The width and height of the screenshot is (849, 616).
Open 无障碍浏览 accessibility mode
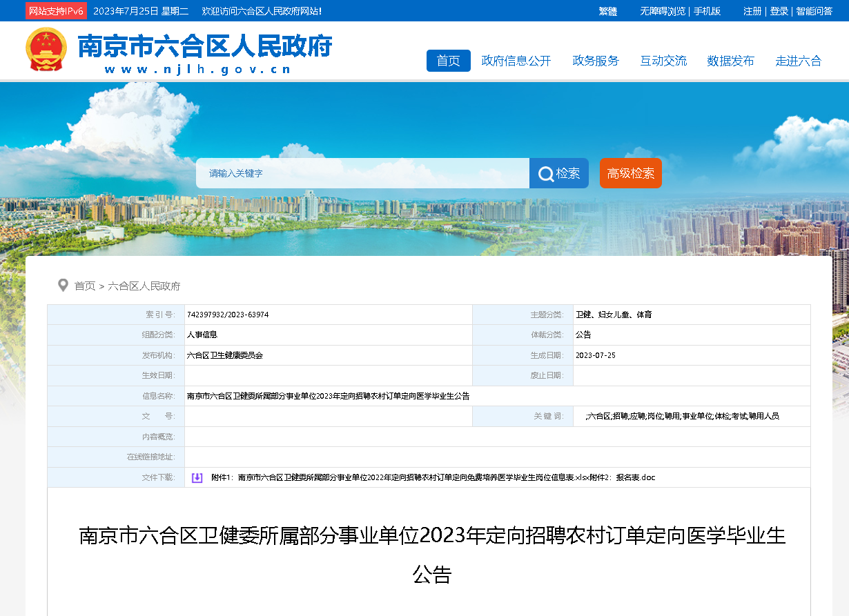tap(662, 11)
